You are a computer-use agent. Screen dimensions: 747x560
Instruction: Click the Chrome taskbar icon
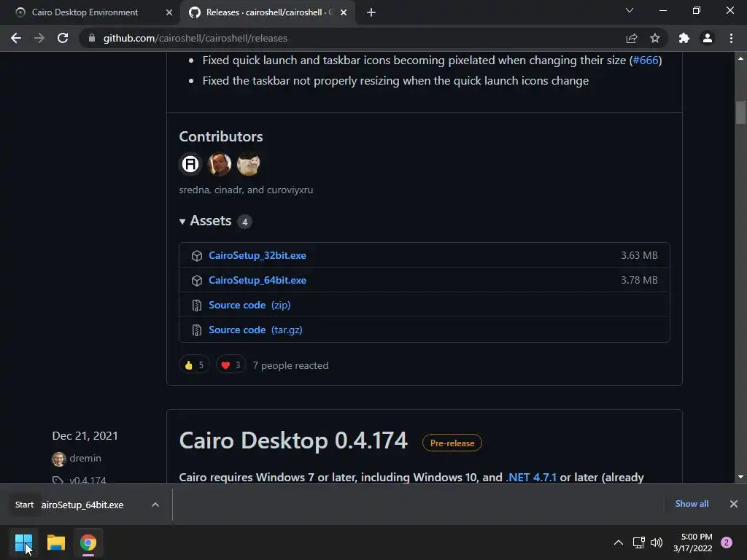click(x=88, y=542)
